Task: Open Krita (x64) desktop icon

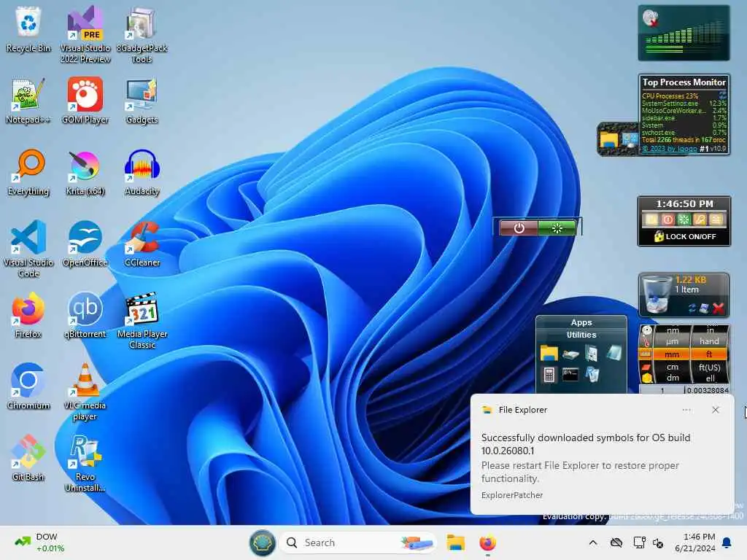Action: coord(85,172)
